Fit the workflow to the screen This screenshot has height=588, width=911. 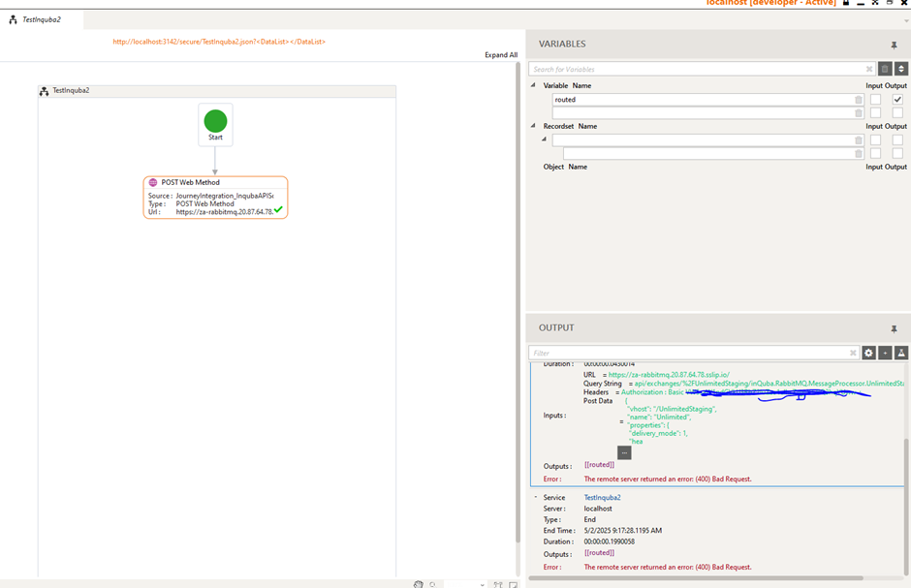coord(498,584)
